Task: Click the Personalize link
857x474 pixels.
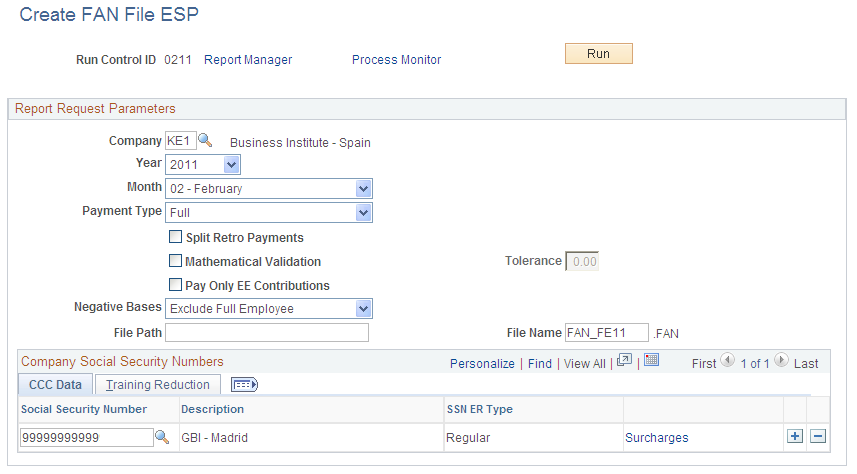Action: (x=482, y=364)
